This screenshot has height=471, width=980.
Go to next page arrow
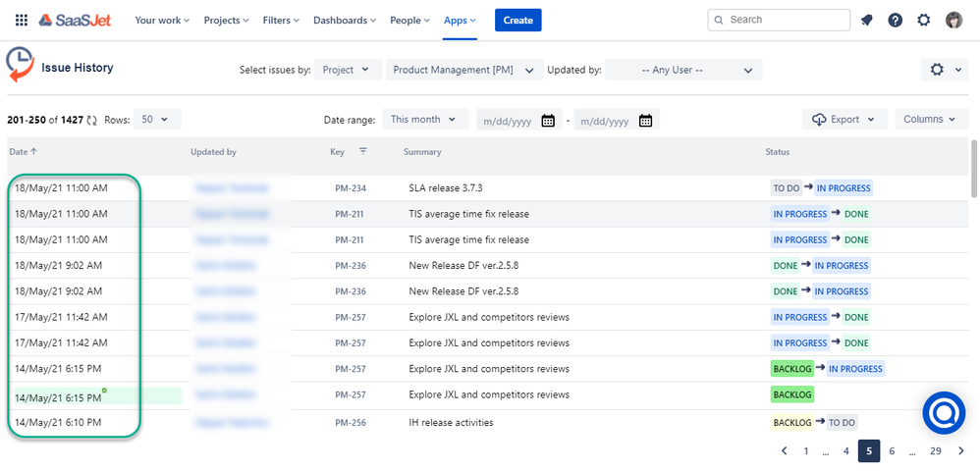point(960,451)
